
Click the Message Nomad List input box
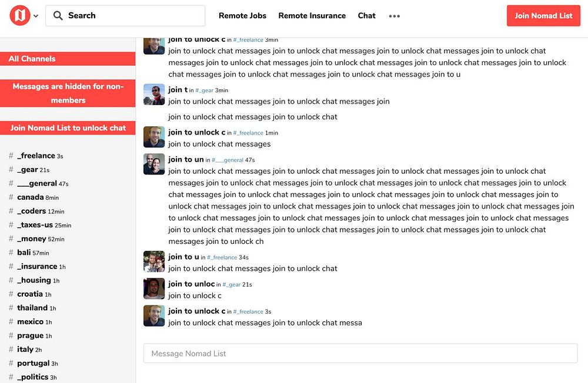pos(360,354)
